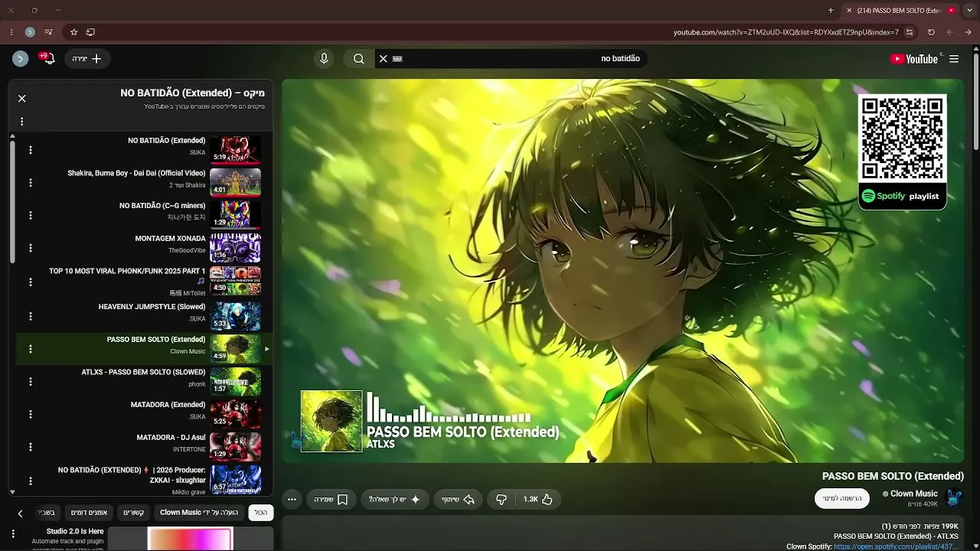Open the Clown Spotify playlist link

[x=896, y=546]
